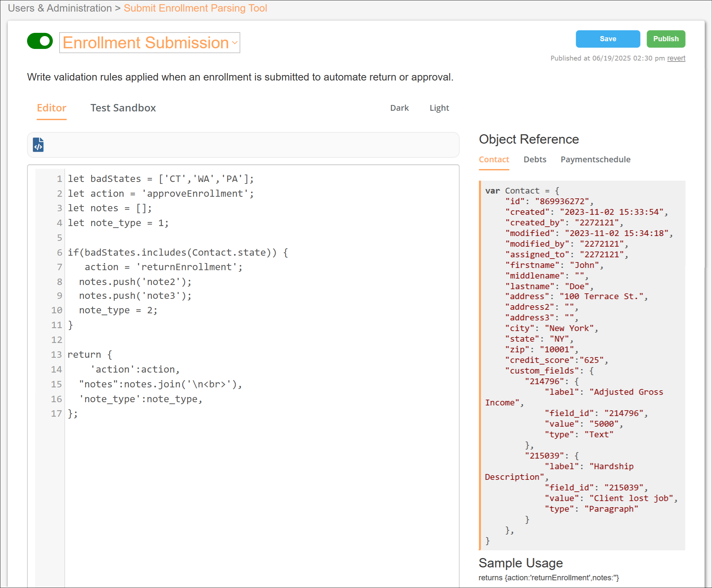
Task: Click the "return {" line in editor
Action: [x=90, y=355]
